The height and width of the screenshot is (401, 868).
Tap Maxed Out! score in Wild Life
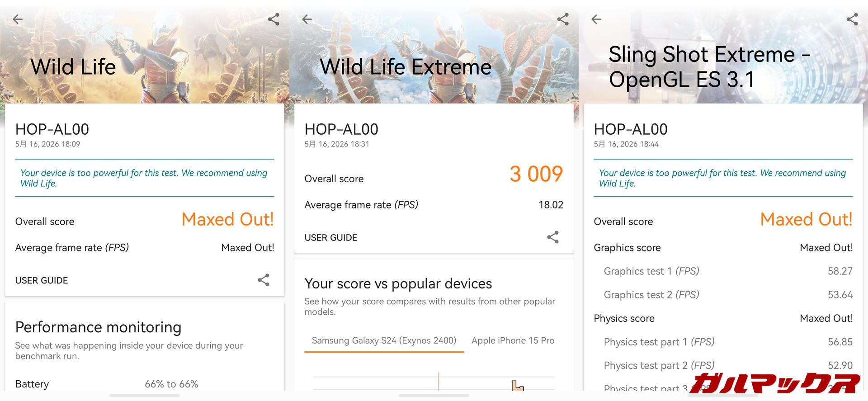[228, 219]
